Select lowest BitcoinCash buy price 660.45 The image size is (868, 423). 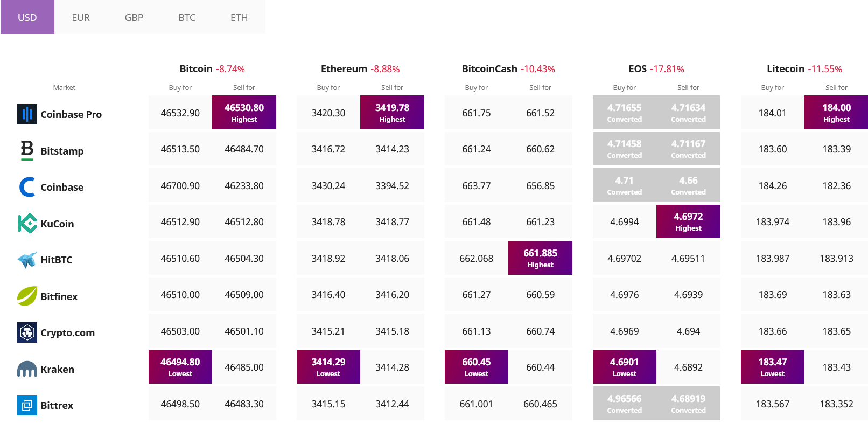point(477,367)
